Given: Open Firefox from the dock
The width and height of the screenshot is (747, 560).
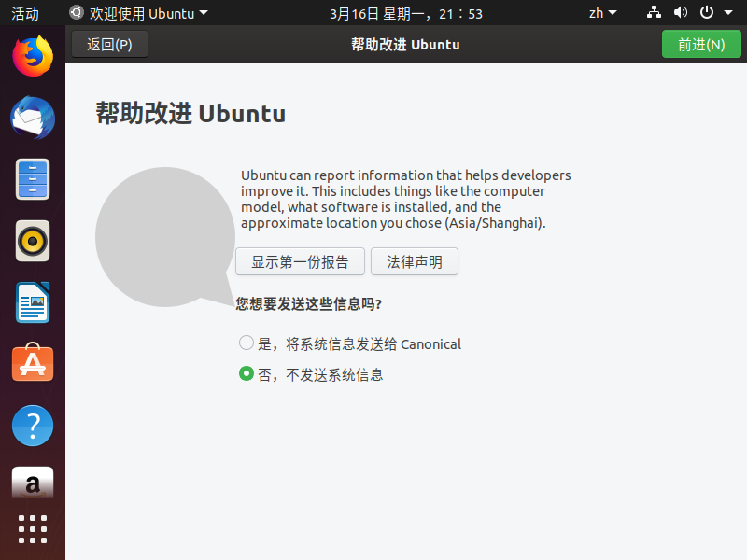Looking at the screenshot, I should pos(33,56).
